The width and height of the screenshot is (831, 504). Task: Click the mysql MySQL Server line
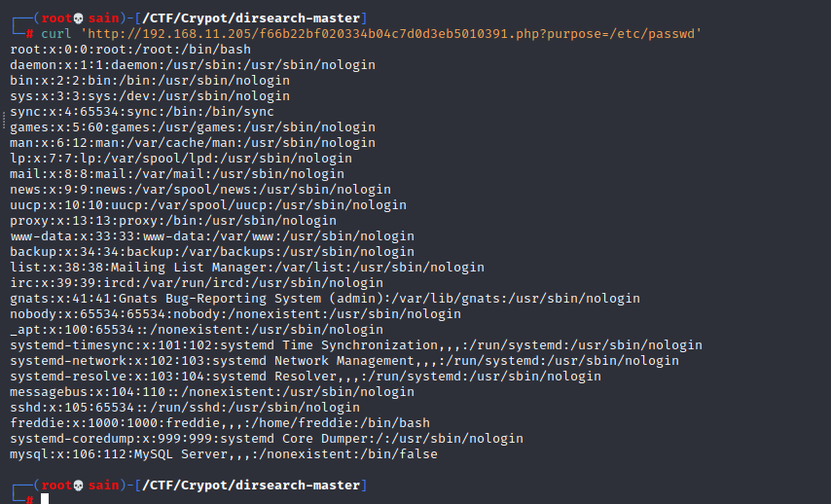coord(224,453)
